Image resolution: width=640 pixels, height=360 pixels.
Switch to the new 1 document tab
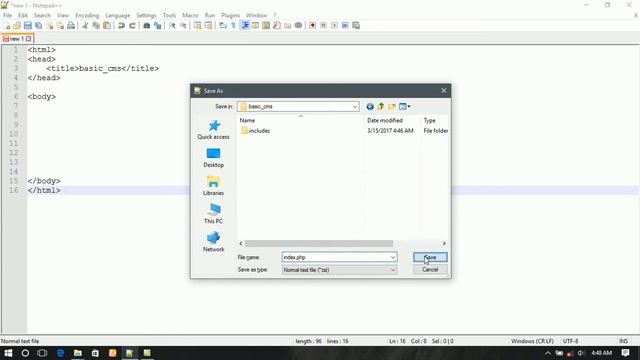[17, 39]
